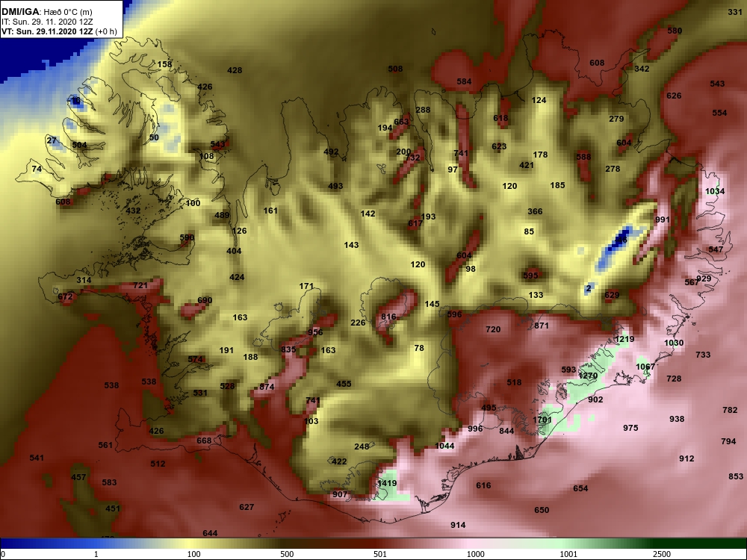Click the map value 991
The height and width of the screenshot is (560, 747).
click(x=662, y=220)
